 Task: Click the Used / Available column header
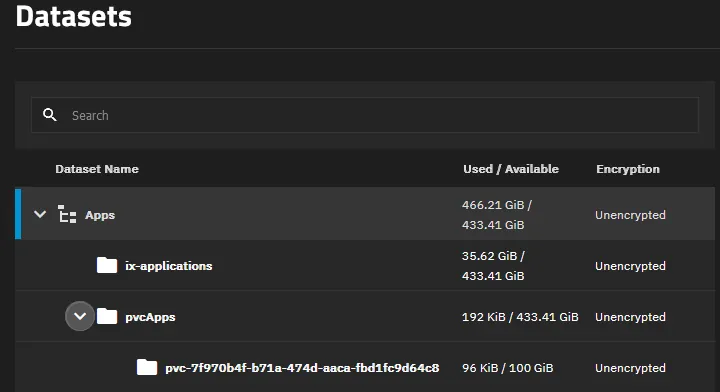(x=511, y=169)
